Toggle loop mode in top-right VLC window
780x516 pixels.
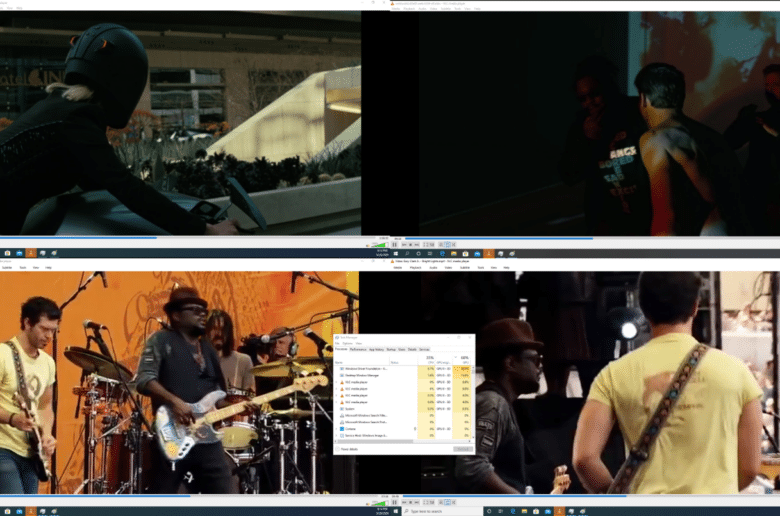click(x=447, y=245)
